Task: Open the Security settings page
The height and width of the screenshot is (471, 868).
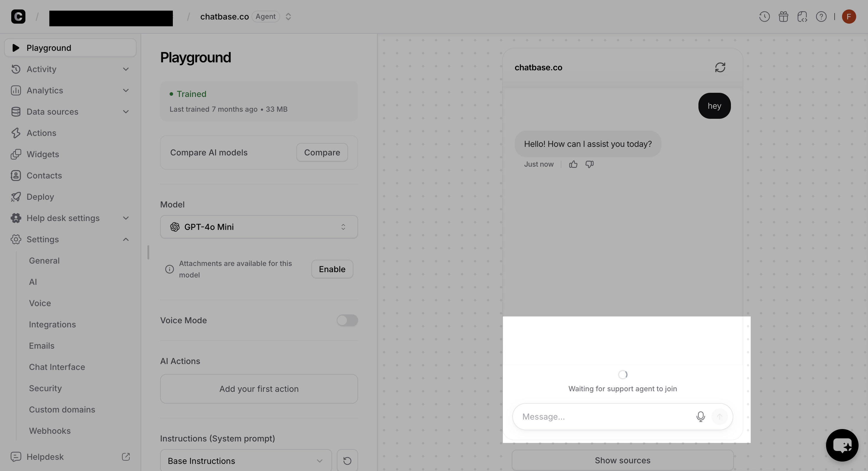Action: pyautogui.click(x=45, y=388)
